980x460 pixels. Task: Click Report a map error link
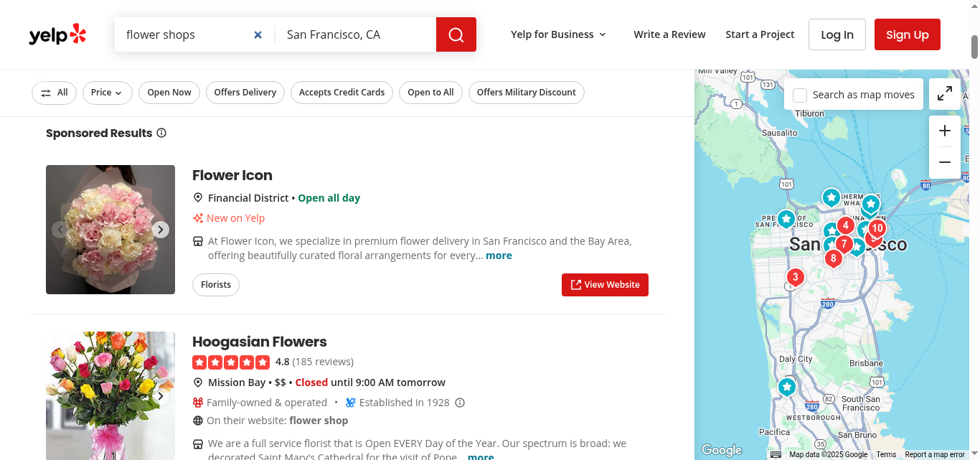[x=935, y=454]
